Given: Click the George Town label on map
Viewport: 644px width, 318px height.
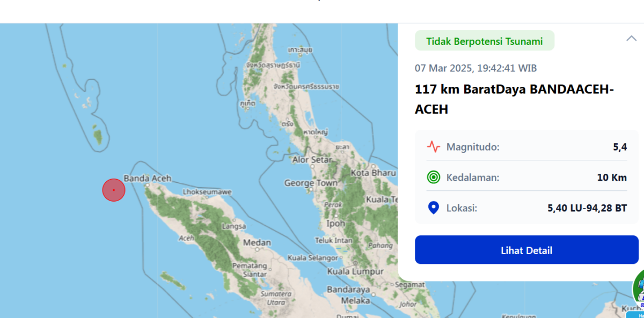Looking at the screenshot, I should 311,183.
